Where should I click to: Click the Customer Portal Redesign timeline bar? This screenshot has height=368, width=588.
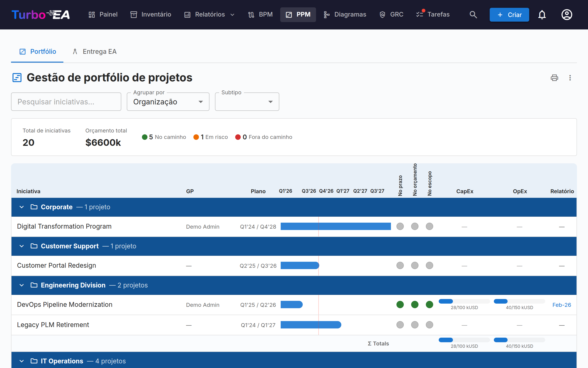(x=300, y=265)
